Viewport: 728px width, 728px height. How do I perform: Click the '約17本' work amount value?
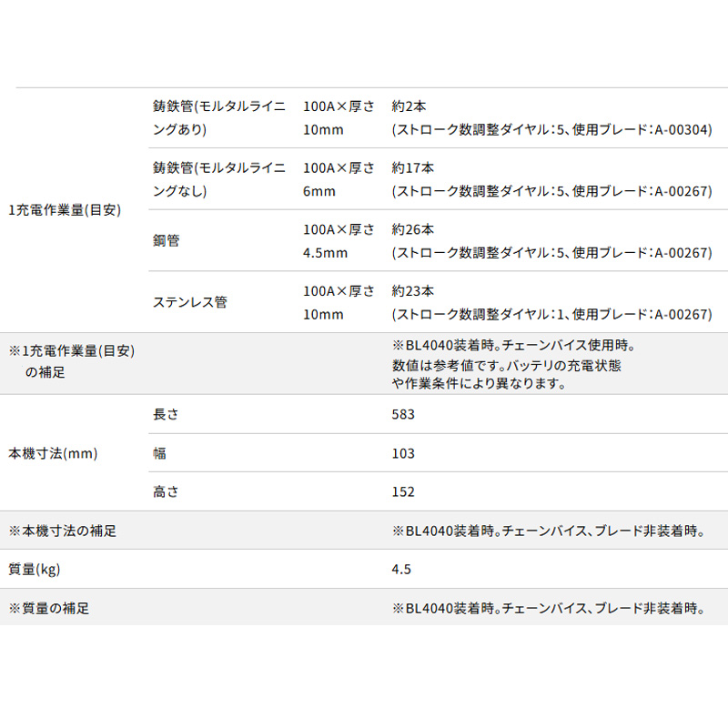[413, 167]
